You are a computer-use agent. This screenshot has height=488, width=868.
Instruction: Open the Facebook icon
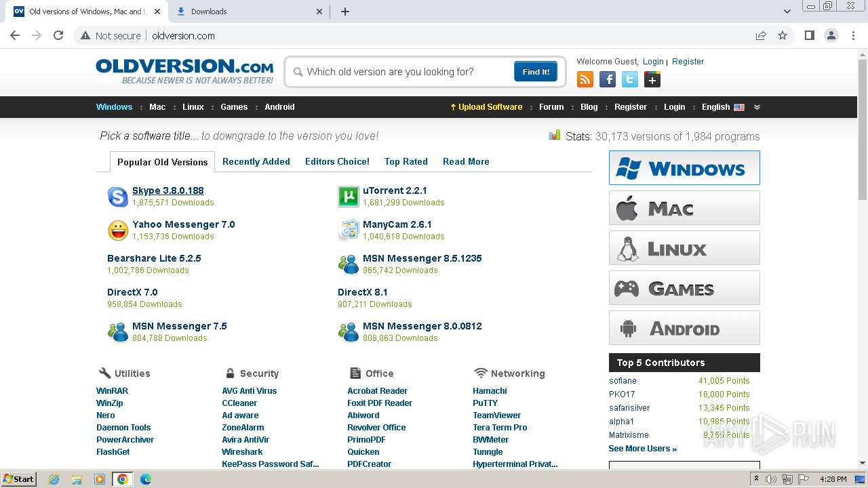[x=608, y=80]
